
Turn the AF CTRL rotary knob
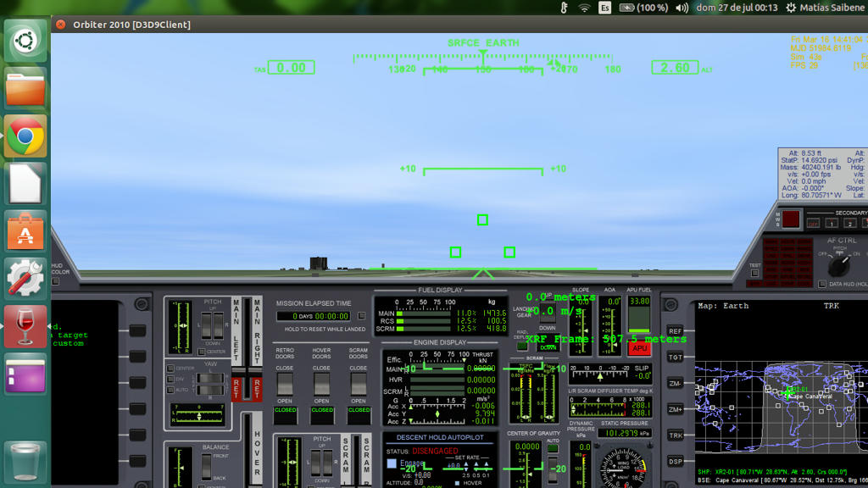838,267
